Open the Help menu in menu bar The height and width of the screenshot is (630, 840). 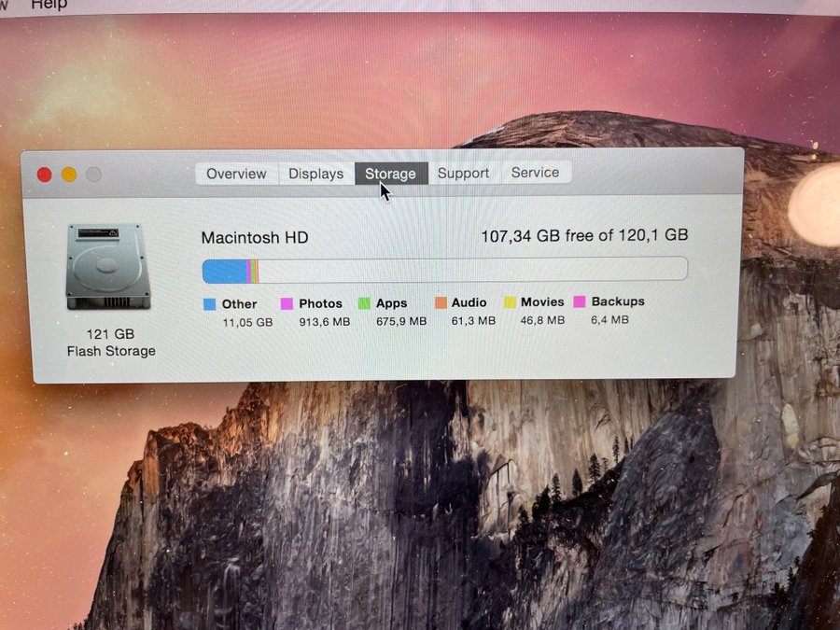tap(49, 5)
